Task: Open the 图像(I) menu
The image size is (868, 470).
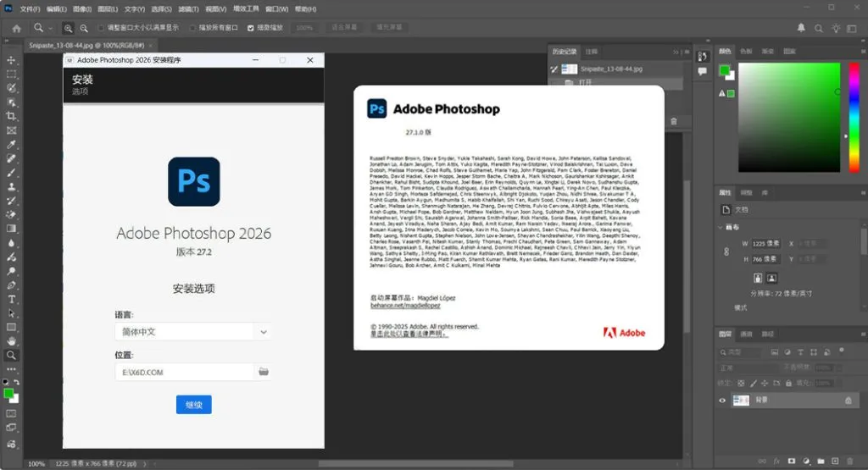Action: click(82, 8)
